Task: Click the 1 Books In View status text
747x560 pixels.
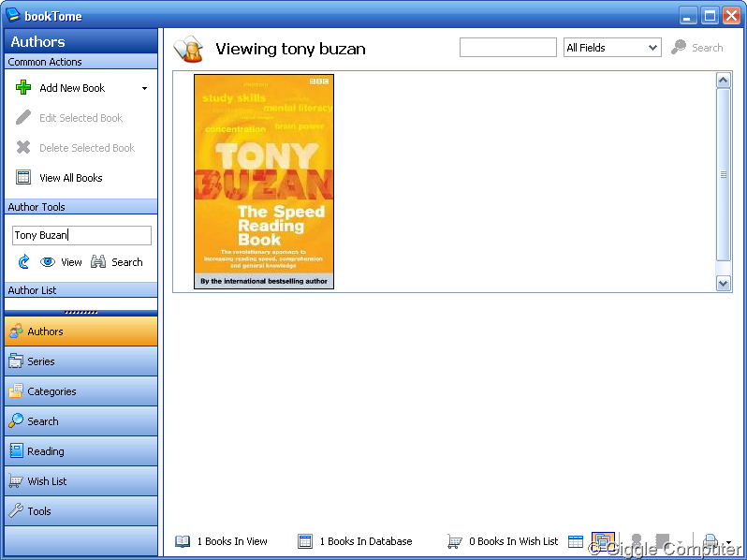Action: click(x=232, y=541)
